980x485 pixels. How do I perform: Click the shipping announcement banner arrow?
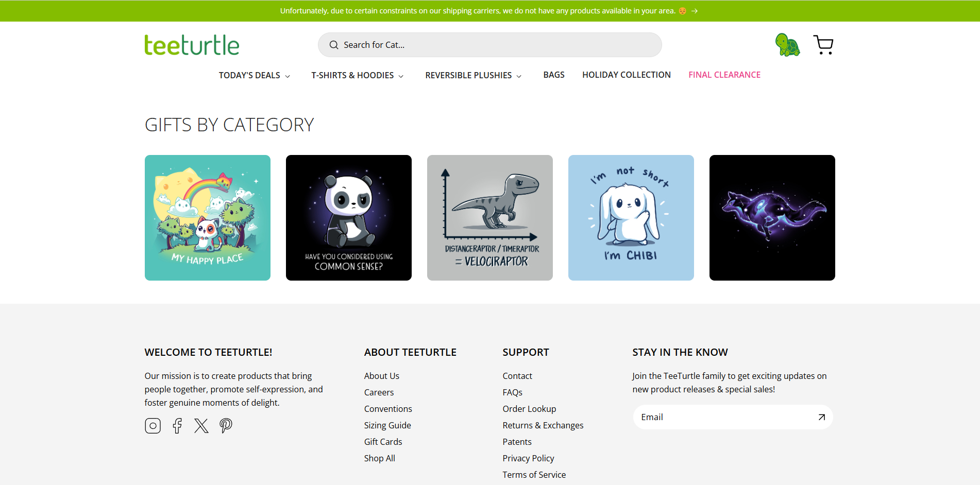tap(695, 10)
